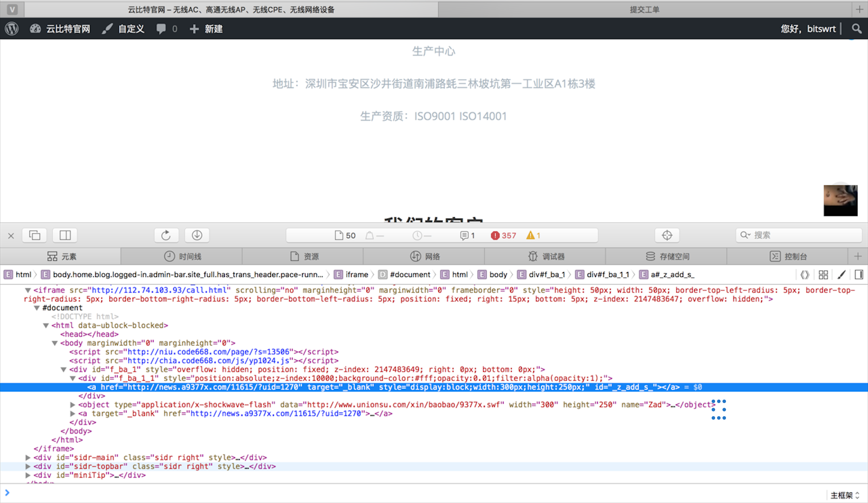This screenshot has height=503, width=868.
Task: Toggle the details sidebar icon
Action: (859, 275)
